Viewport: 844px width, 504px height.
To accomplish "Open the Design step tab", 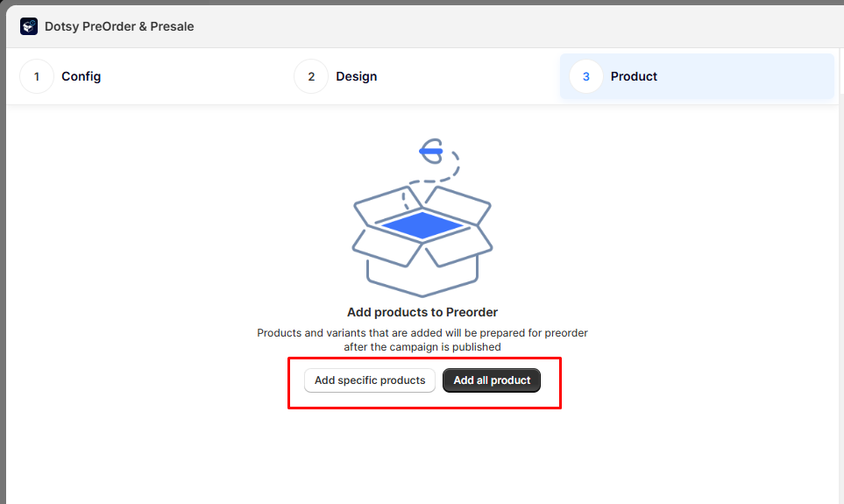I will click(356, 76).
